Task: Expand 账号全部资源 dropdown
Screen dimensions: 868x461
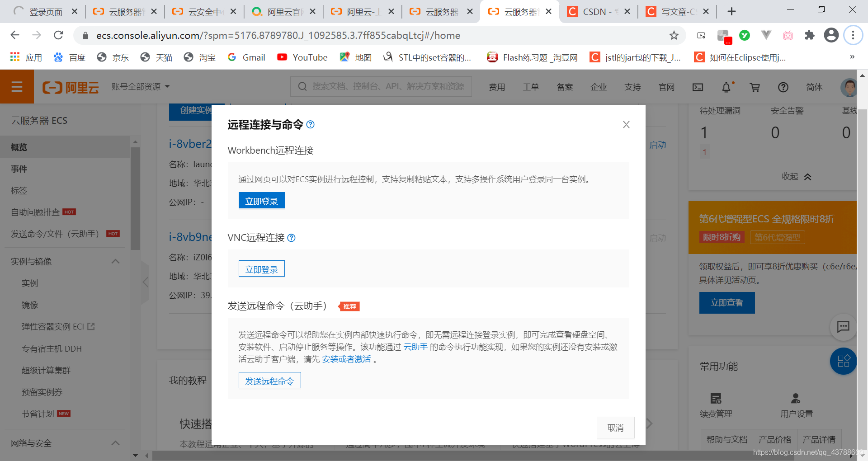Action: (x=141, y=86)
